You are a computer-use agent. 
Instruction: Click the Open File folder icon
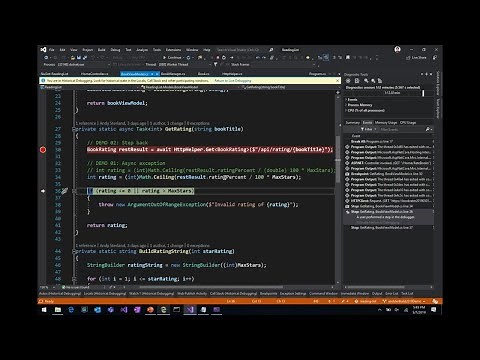73,58
